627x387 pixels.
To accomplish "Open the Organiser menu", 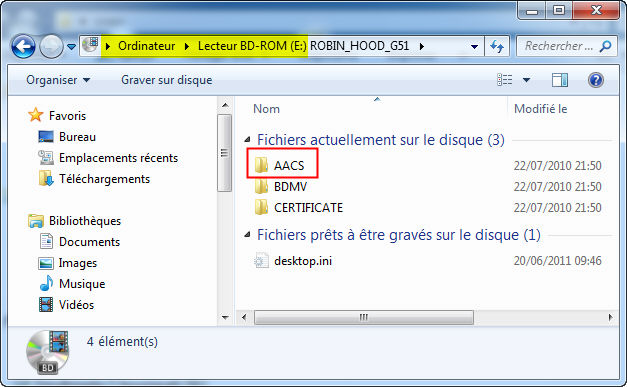I will pyautogui.click(x=58, y=80).
